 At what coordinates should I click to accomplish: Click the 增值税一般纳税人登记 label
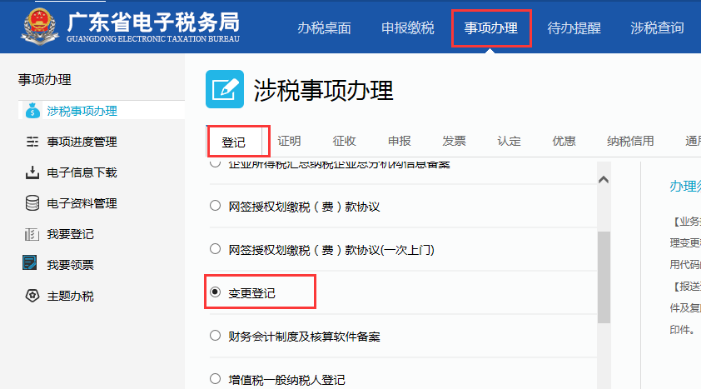coord(287,380)
